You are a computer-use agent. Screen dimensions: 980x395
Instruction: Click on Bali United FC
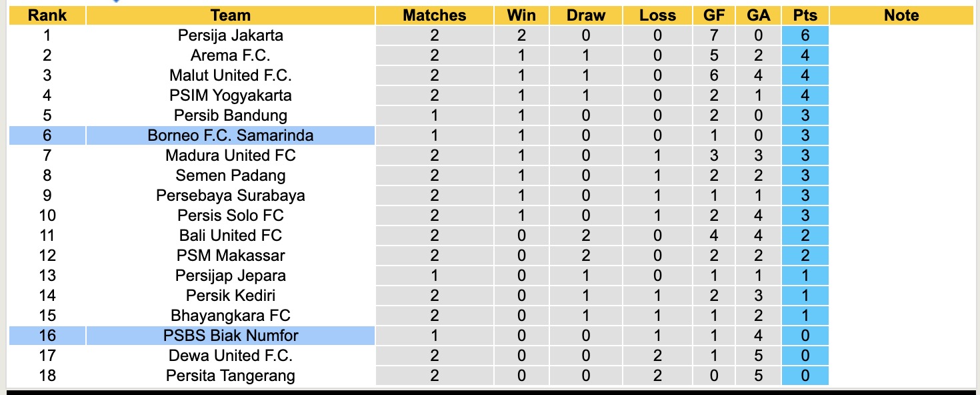coord(230,236)
